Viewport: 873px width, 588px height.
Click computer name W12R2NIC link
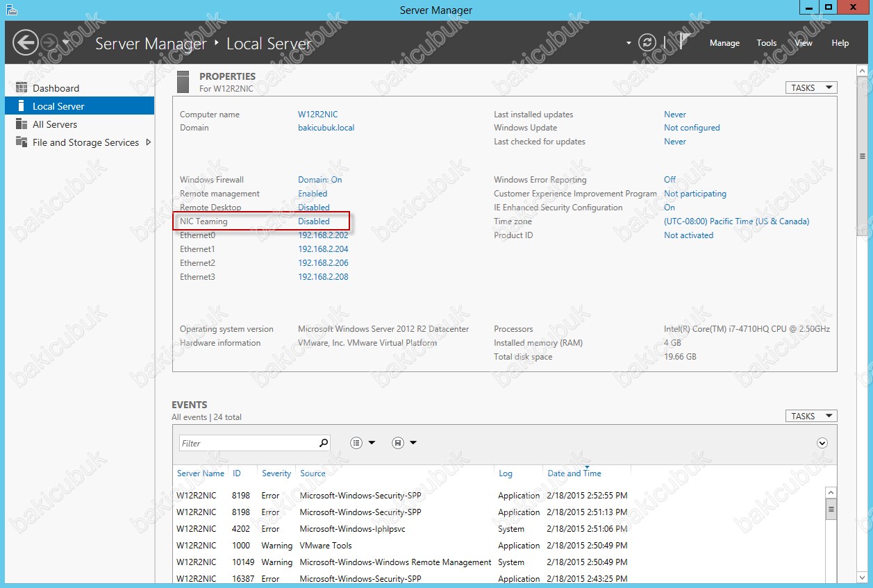tap(318, 115)
